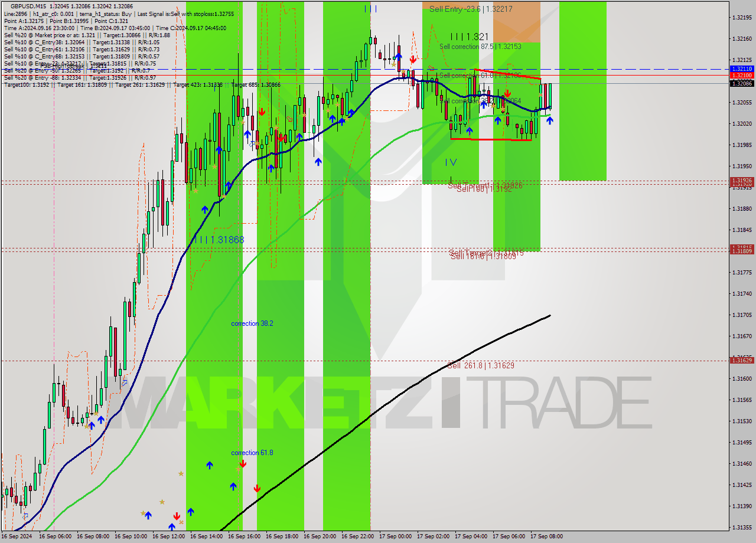The image size is (756, 543).
Task: Click the 'correction 61.8' label
Action: tap(252, 453)
